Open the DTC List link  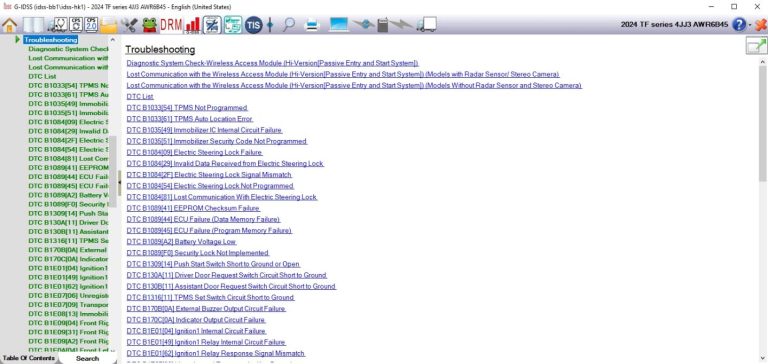click(x=140, y=97)
